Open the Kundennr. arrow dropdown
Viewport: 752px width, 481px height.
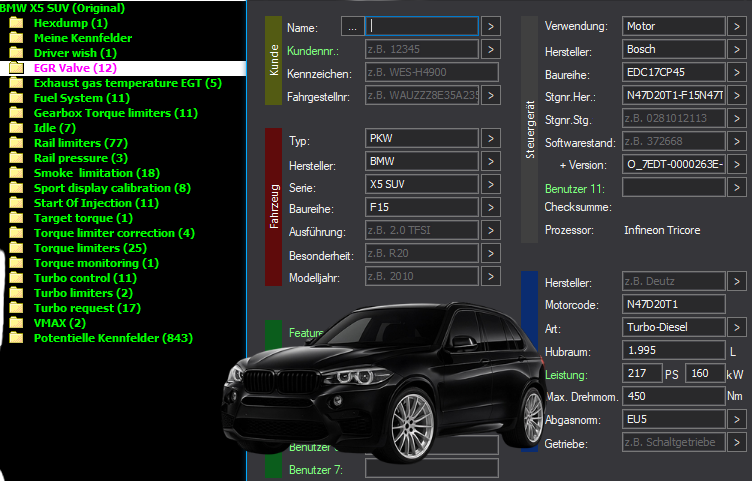tap(491, 49)
